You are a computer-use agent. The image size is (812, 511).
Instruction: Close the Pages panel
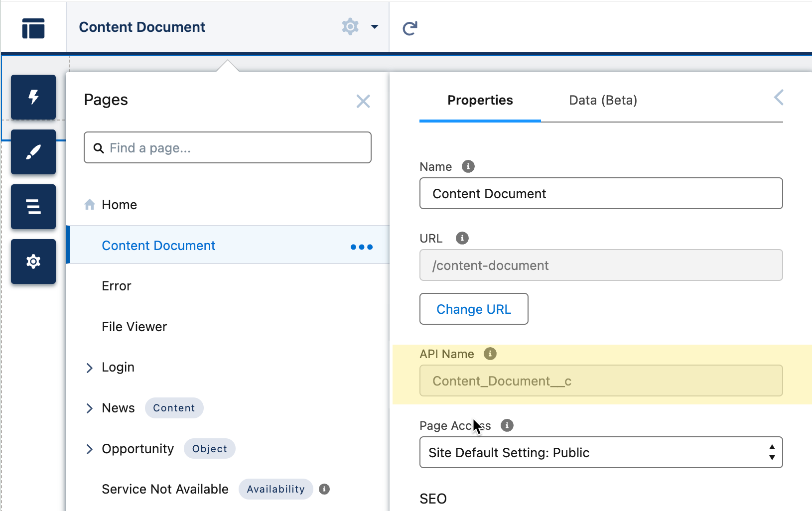363,102
